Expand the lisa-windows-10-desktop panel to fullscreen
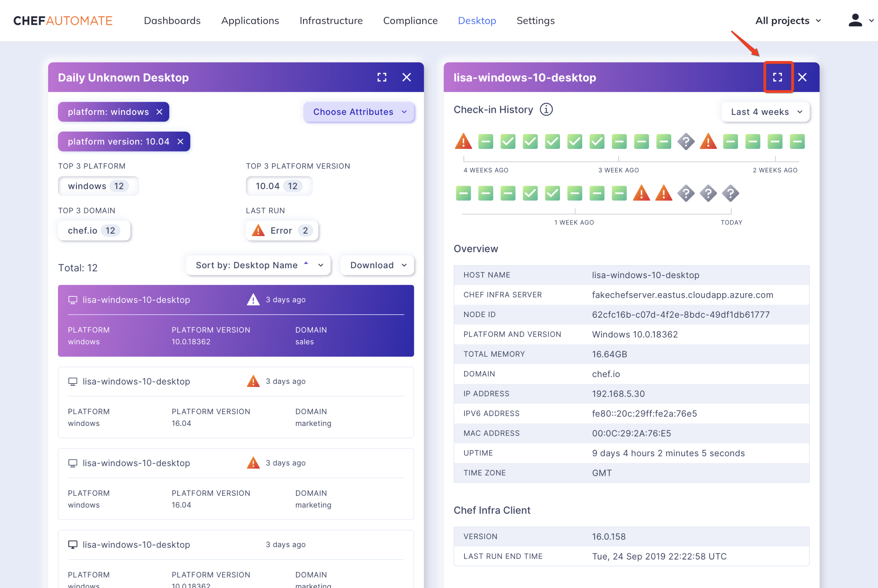Image resolution: width=878 pixels, height=588 pixels. [x=778, y=77]
